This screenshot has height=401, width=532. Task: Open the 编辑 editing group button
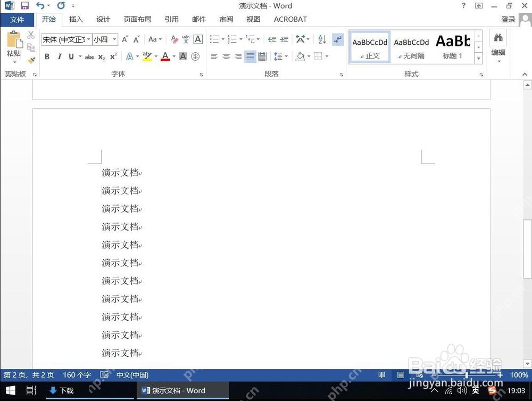[498, 47]
